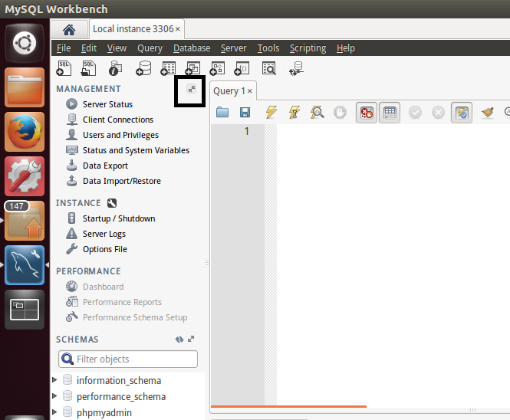Open Status and System Variables
This screenshot has width=510, height=420.
[127, 150]
